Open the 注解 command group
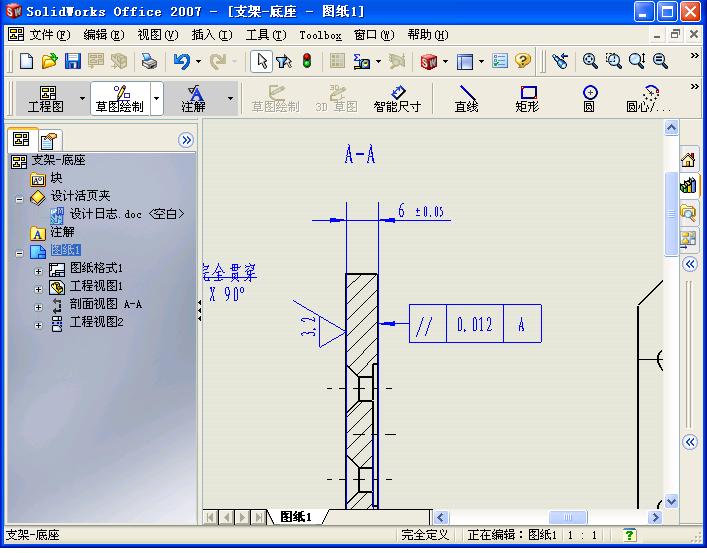This screenshot has height=553, width=707. [194, 99]
